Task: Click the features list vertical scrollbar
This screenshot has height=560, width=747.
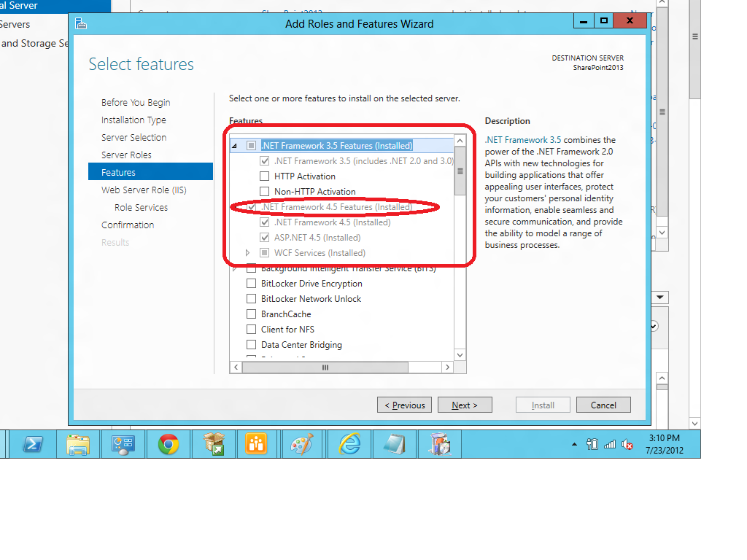Action: pyautogui.click(x=460, y=171)
